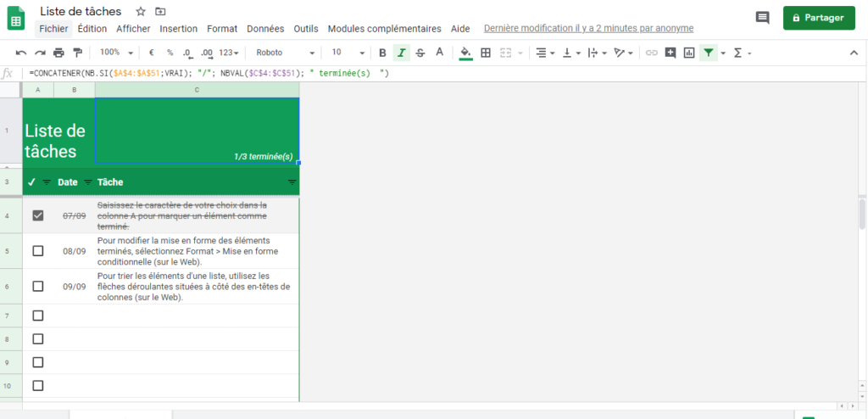Open filter views dropdown arrow
The height and width of the screenshot is (419, 868).
[723, 53]
